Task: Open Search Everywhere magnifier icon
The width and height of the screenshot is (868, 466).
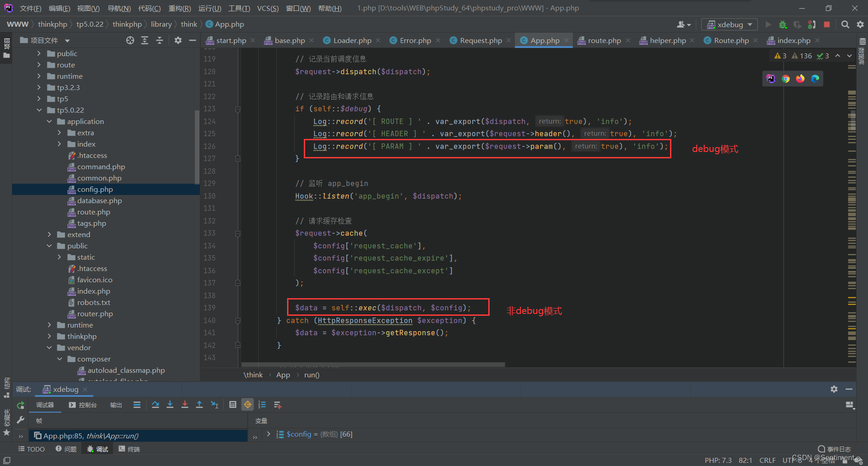Action: pos(845,24)
